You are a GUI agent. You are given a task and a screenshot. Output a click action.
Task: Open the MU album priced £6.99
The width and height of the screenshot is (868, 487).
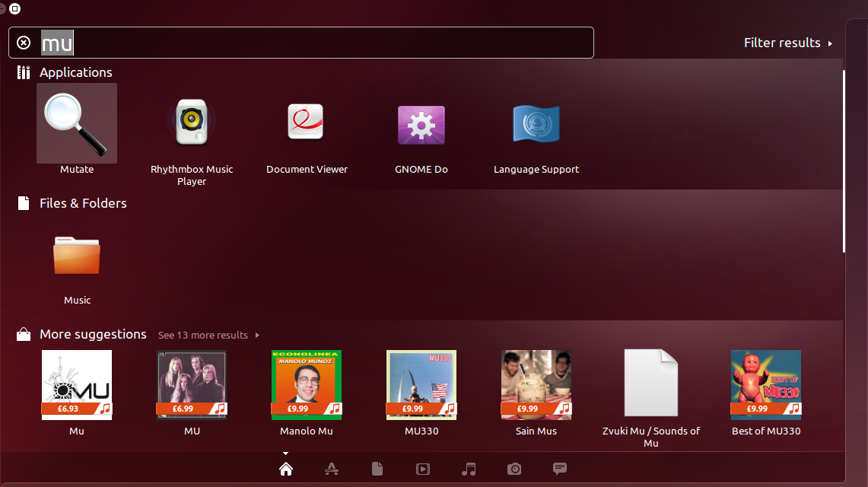pyautogui.click(x=192, y=384)
